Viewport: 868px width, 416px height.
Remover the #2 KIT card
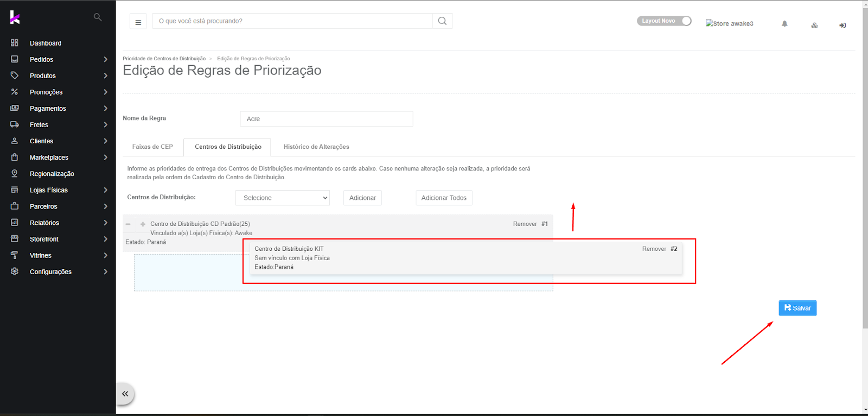coord(654,249)
